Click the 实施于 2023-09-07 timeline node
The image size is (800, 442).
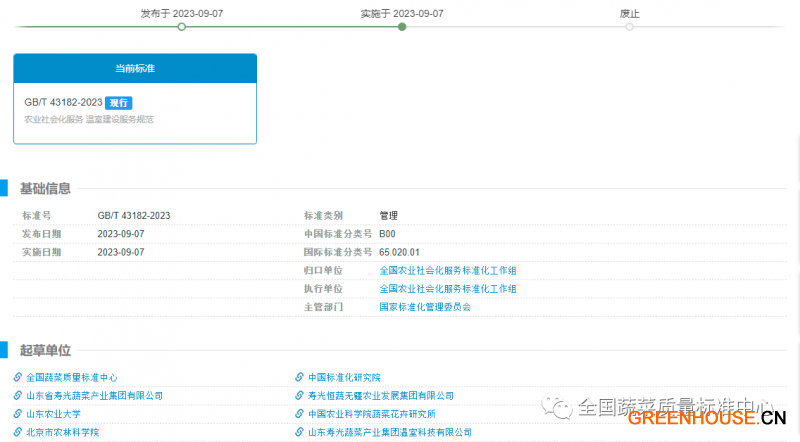pos(402,27)
